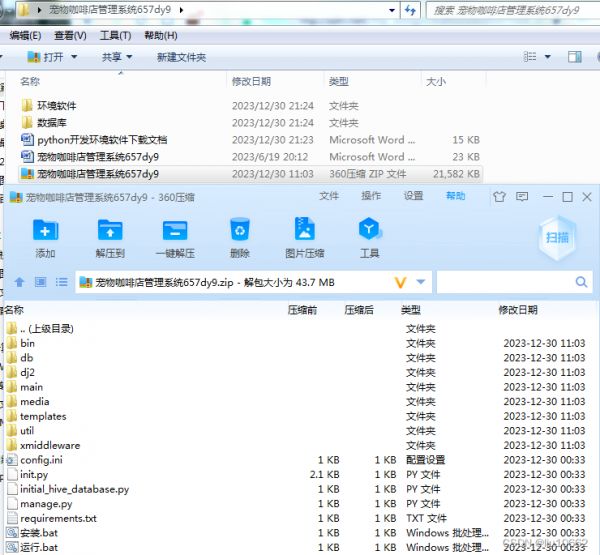The height and width of the screenshot is (555, 600).
Task: Open the 操作 menu in 360压缩
Action: (x=371, y=196)
